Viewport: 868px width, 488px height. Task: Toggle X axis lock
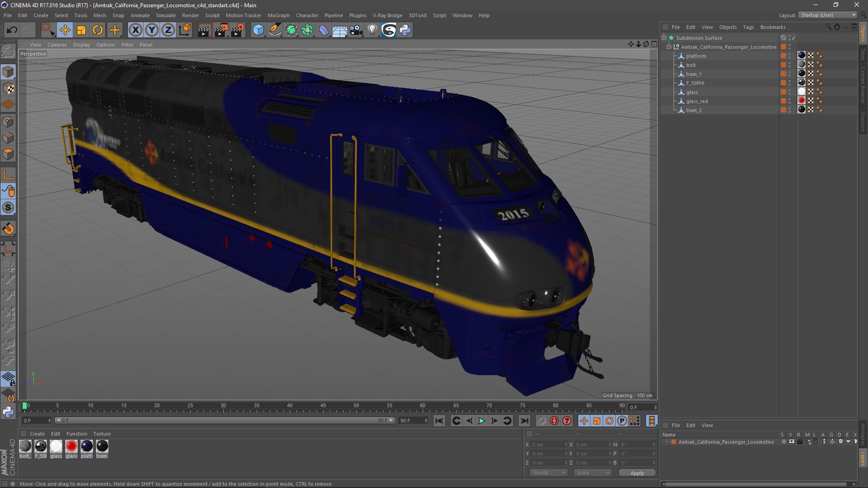pos(135,30)
